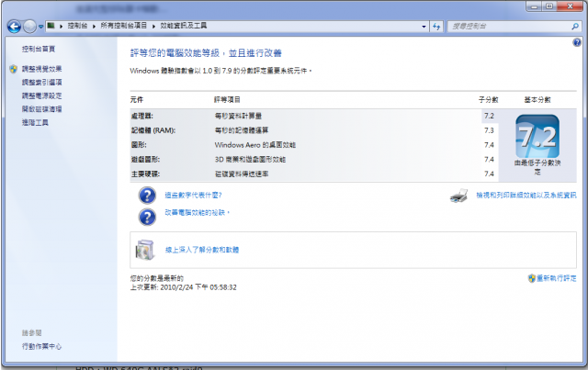
Task: Select the 遊戲圖形 row label
Action: point(145,160)
